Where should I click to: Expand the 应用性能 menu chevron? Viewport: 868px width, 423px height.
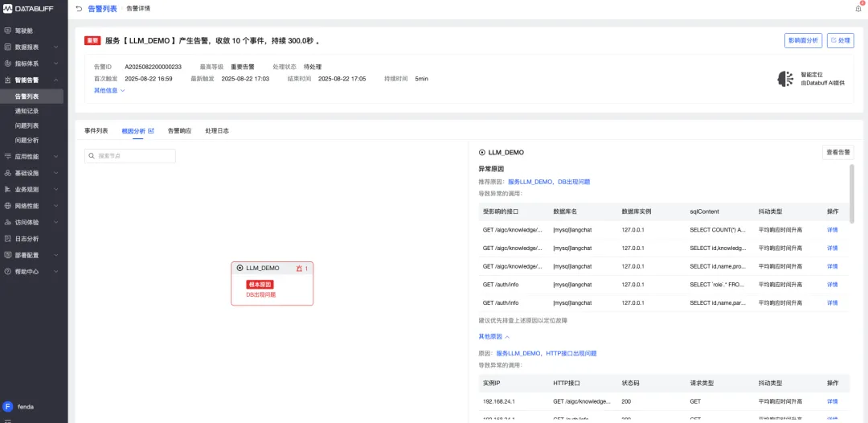[57, 157]
